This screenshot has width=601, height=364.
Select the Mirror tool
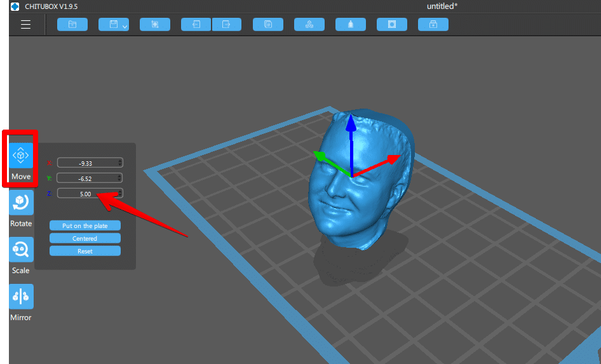[x=21, y=296]
